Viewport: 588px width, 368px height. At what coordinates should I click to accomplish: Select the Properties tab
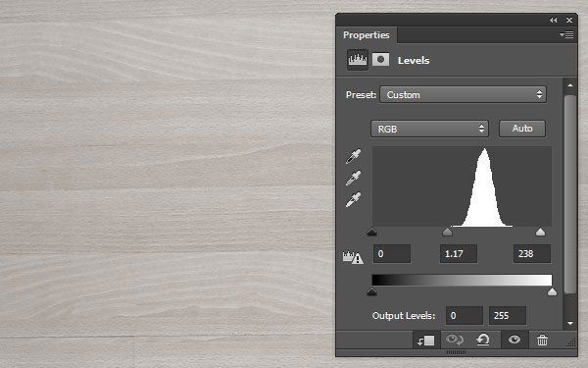(x=367, y=35)
